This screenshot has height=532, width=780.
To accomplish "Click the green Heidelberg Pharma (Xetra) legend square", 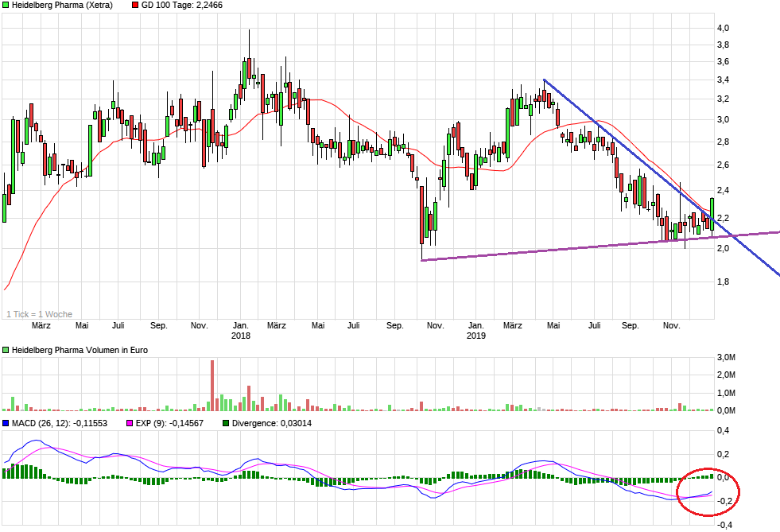I will pos(6,5).
